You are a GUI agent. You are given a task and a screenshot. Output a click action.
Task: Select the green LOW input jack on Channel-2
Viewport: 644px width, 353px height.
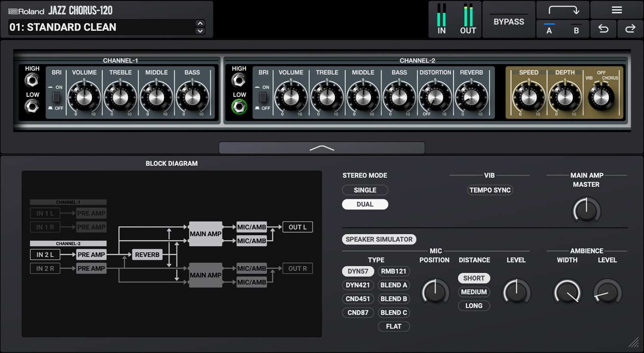click(239, 107)
